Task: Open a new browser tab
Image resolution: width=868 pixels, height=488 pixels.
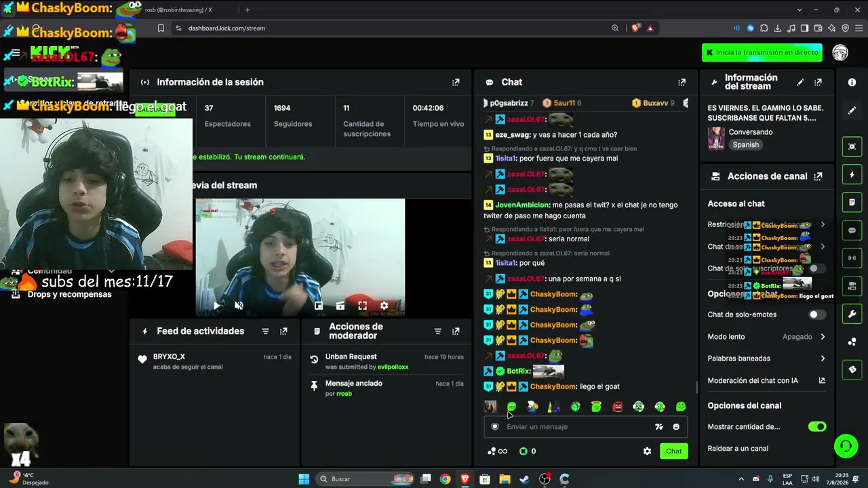Action: 248,9
